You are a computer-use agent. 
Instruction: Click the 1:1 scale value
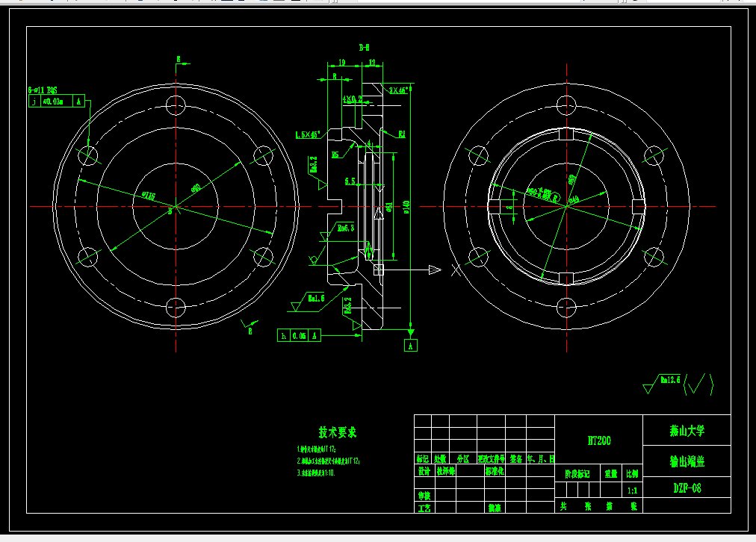633,491
